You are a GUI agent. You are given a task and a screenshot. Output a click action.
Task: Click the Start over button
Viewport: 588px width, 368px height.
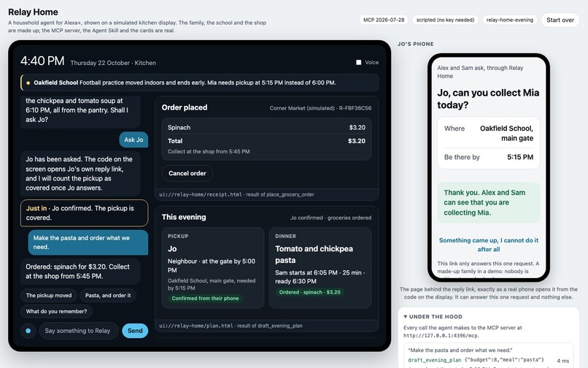point(560,20)
